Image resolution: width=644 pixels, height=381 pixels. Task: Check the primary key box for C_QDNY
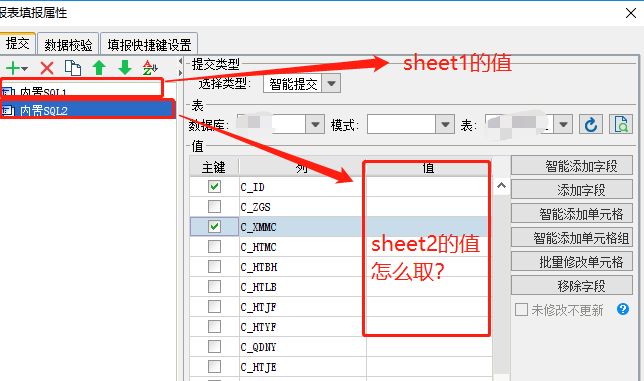click(x=214, y=347)
